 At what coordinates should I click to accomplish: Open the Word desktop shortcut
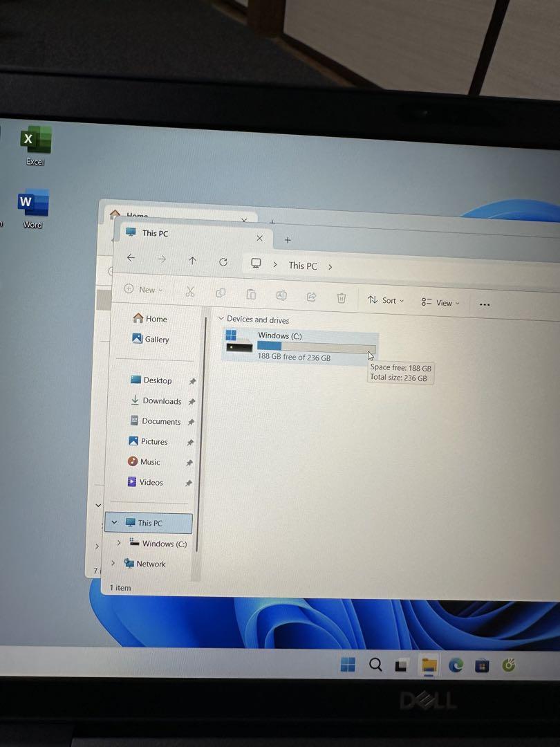[33, 209]
